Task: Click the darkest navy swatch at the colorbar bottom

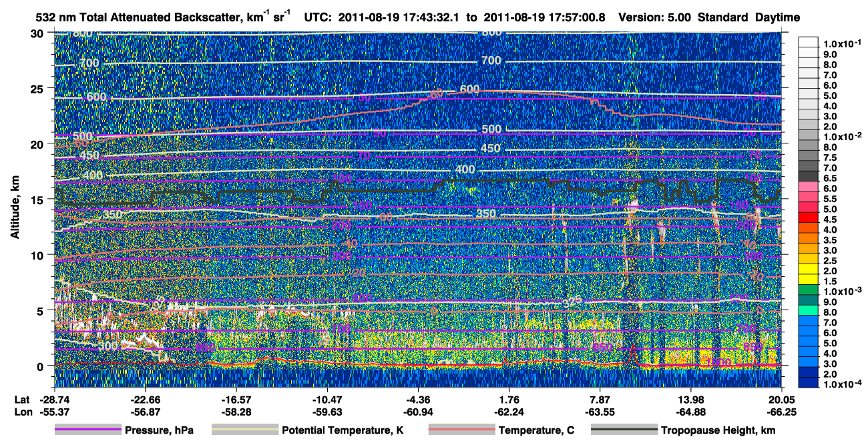Action: click(x=809, y=383)
